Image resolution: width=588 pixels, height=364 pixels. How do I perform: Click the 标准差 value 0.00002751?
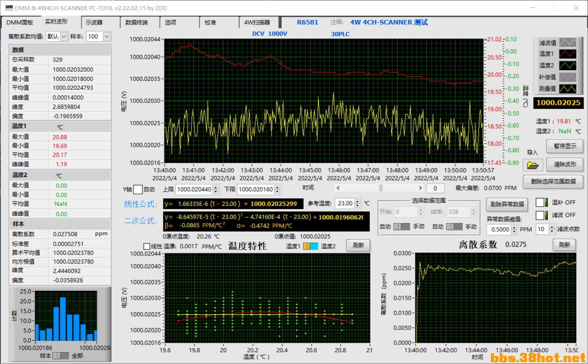tap(68, 244)
